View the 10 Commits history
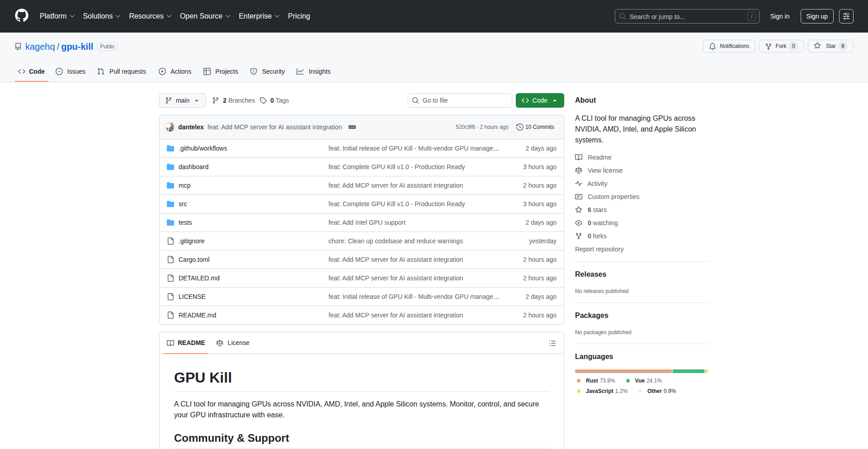Viewport: 868px width, 449px height. click(535, 127)
